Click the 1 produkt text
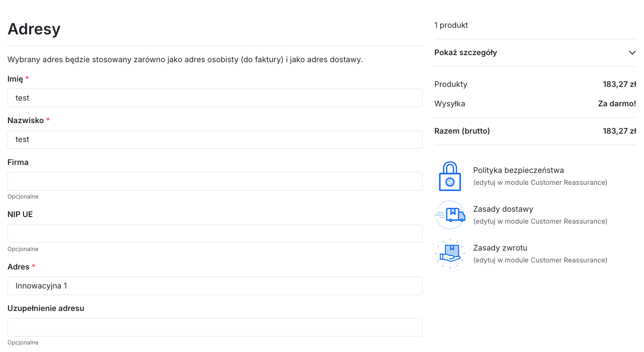 (x=451, y=25)
